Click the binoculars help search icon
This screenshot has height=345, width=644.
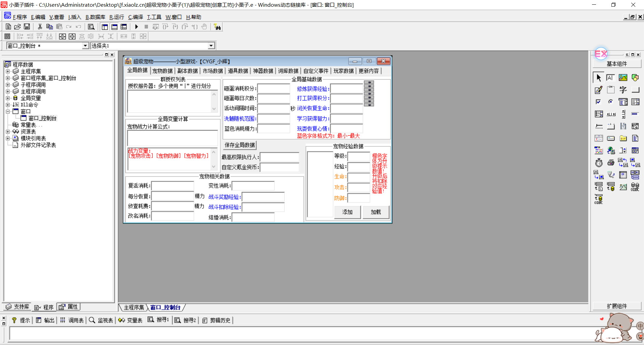click(x=217, y=27)
